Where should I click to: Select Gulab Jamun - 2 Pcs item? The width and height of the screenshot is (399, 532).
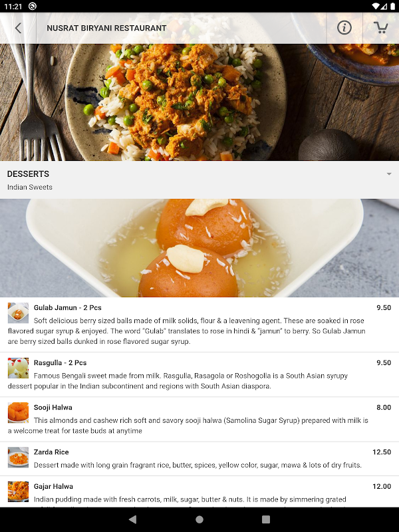click(199, 325)
